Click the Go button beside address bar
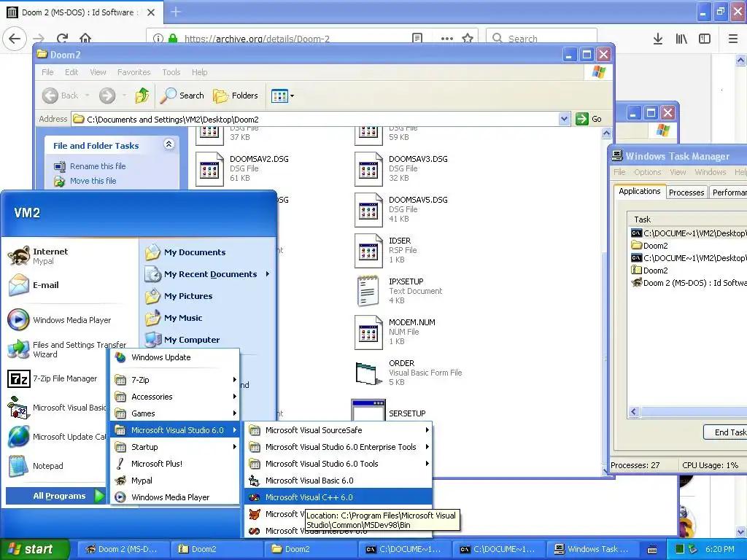Image resolution: width=747 pixels, height=560 pixels. [x=589, y=119]
